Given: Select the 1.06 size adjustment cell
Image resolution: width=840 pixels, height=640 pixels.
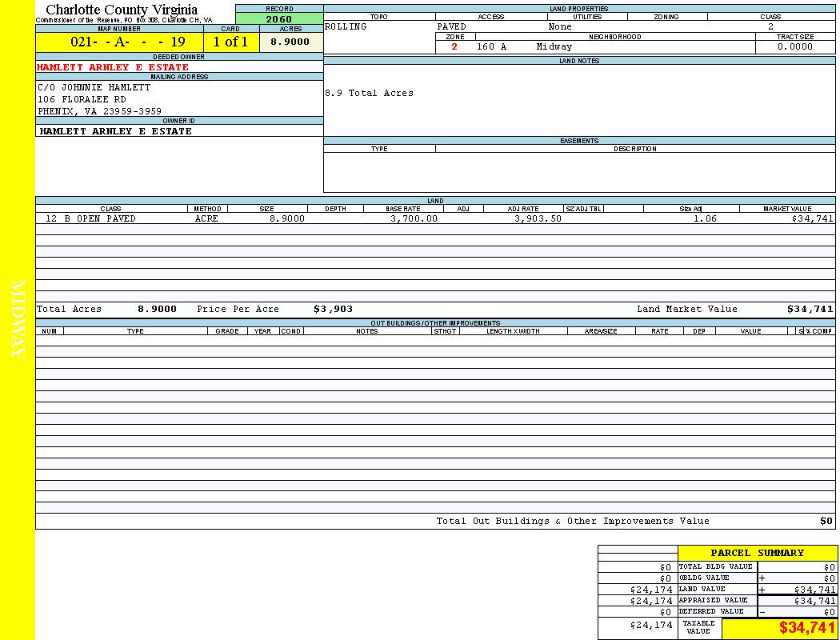Looking at the screenshot, I should 705,218.
